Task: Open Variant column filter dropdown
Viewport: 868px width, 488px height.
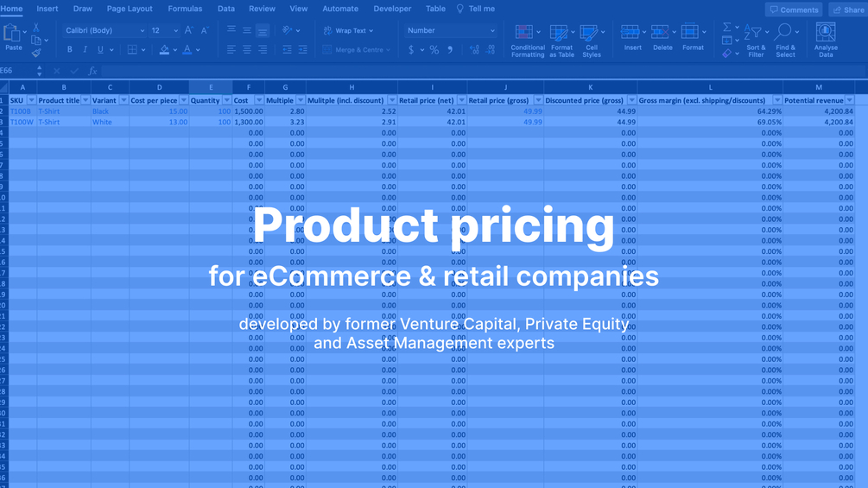Action: point(124,100)
